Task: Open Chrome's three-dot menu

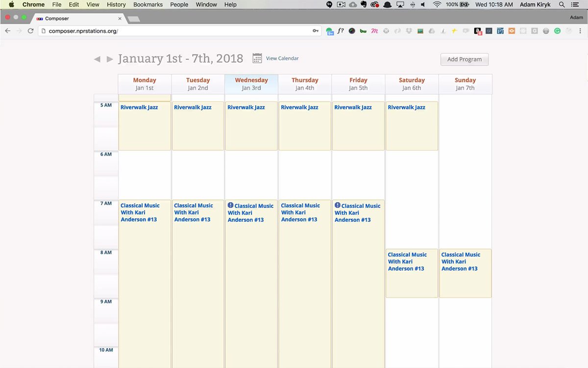Action: click(579, 31)
